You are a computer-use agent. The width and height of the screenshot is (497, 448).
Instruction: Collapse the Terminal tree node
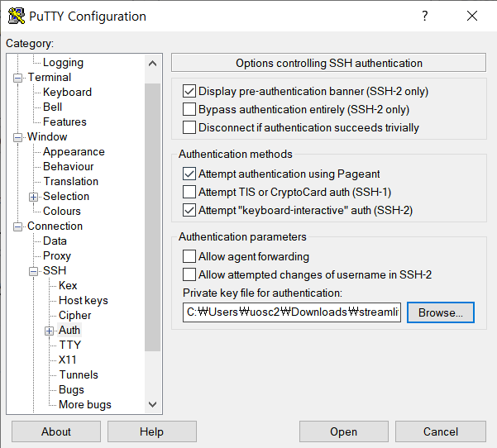[17, 78]
